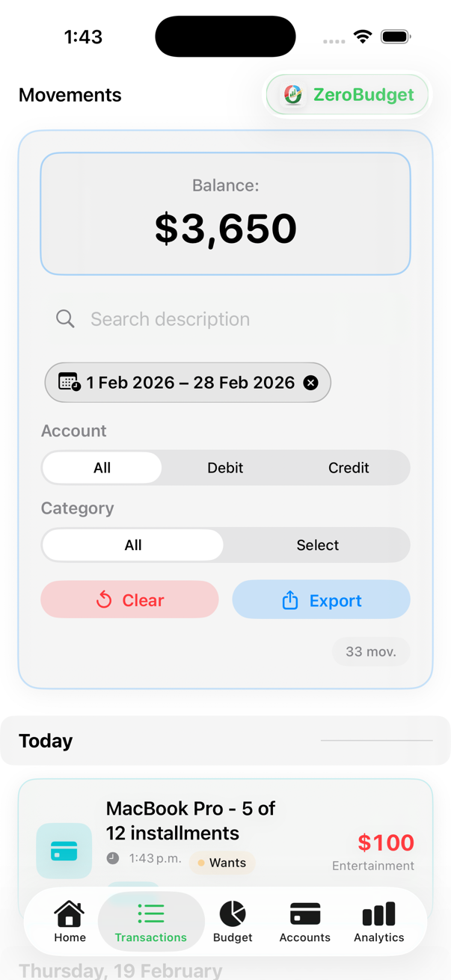Image resolution: width=451 pixels, height=980 pixels.
Task: Set Category filter to All
Action: 133,546
